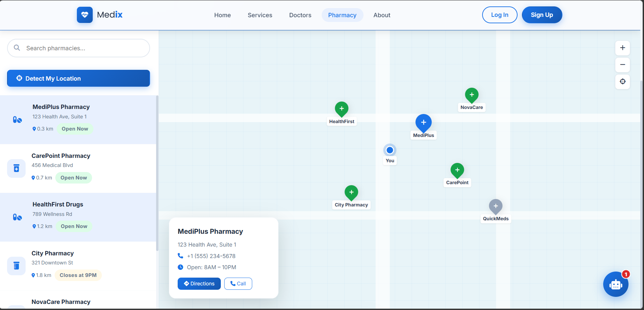Select the CarePoint map marker

(457, 170)
